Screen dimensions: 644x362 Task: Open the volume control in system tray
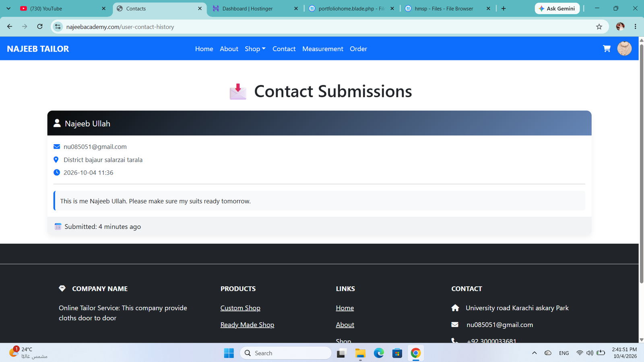tap(590, 353)
